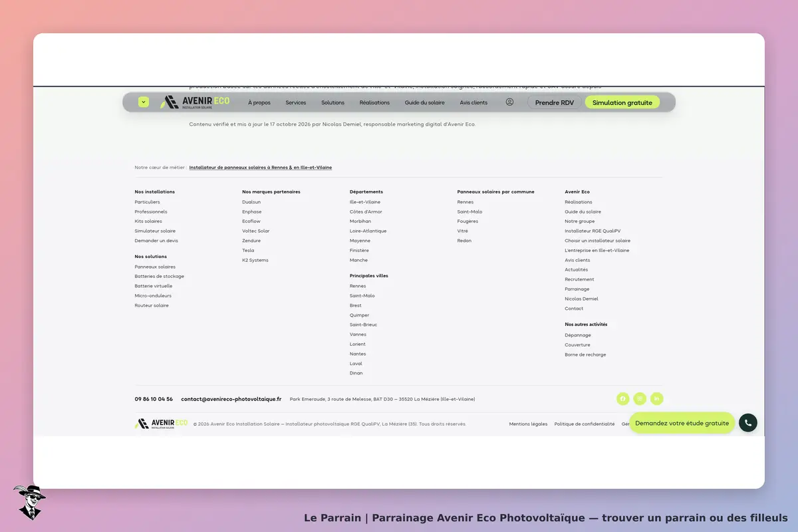Open the Services nav menu
This screenshot has height=532, width=798.
pyautogui.click(x=296, y=103)
